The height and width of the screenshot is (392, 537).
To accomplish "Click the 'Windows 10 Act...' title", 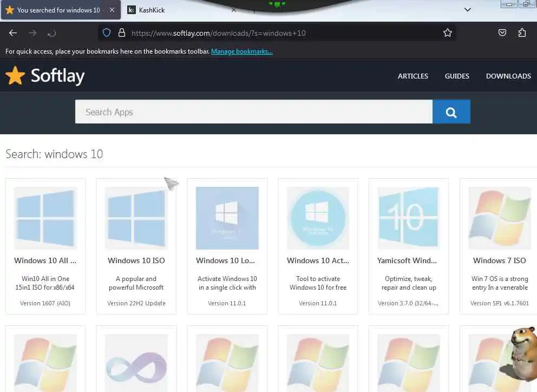I will [x=318, y=260].
